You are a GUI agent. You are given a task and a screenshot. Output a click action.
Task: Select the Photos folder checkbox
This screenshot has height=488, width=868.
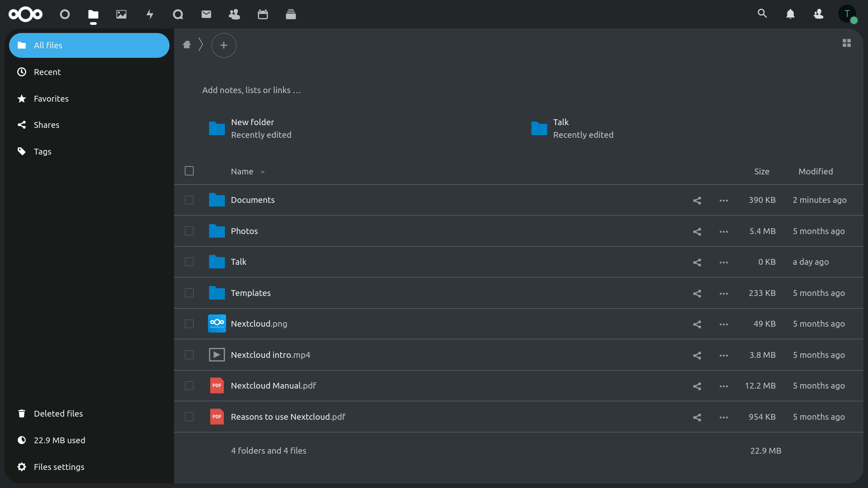pyautogui.click(x=189, y=231)
